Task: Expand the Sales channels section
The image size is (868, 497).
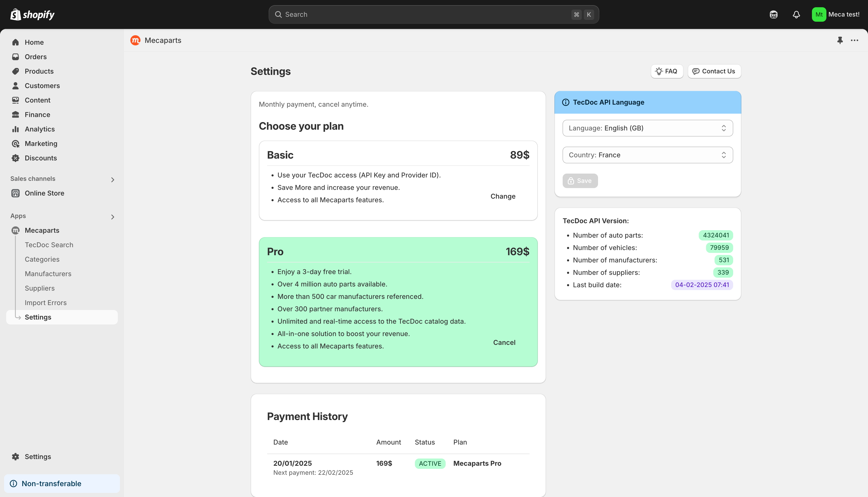Action: [112, 180]
